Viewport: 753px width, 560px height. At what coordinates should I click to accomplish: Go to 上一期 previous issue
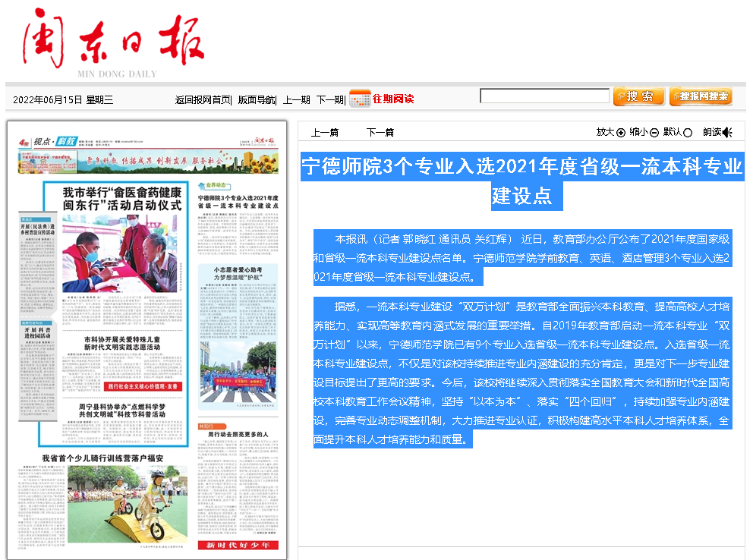pyautogui.click(x=297, y=99)
